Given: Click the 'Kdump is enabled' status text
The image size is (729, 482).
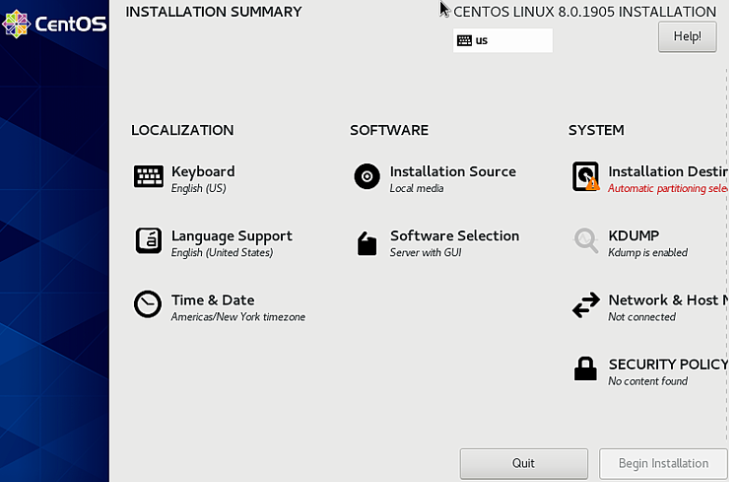Looking at the screenshot, I should tap(648, 252).
